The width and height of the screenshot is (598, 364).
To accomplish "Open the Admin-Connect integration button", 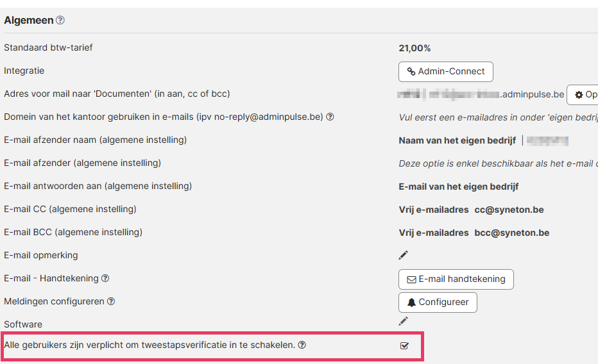I will [445, 72].
